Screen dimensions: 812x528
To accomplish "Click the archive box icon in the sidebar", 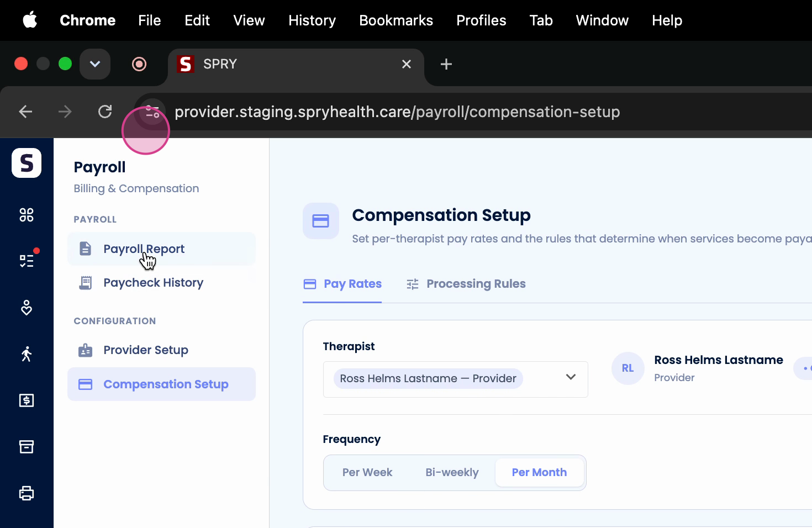I will tap(27, 447).
